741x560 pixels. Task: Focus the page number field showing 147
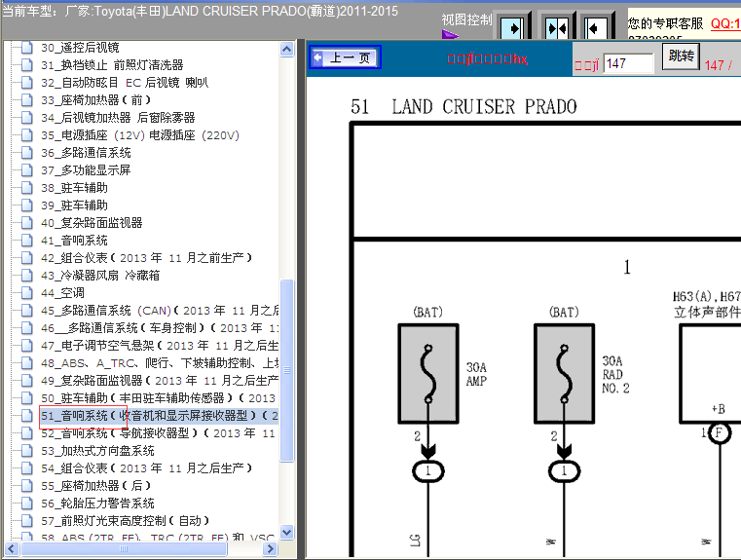tap(628, 63)
